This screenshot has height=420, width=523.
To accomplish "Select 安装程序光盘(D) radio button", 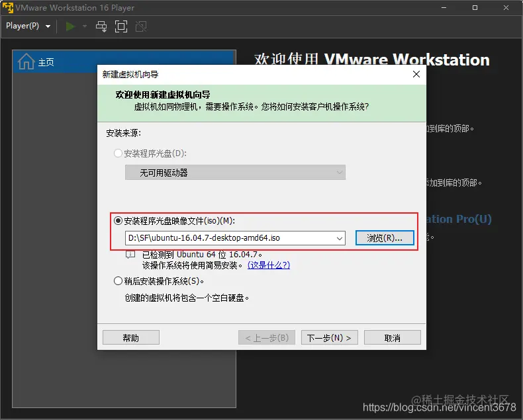I will point(118,153).
